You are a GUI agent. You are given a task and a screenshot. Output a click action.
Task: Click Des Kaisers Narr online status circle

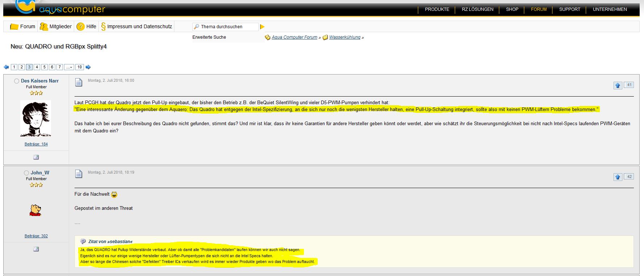pyautogui.click(x=17, y=81)
